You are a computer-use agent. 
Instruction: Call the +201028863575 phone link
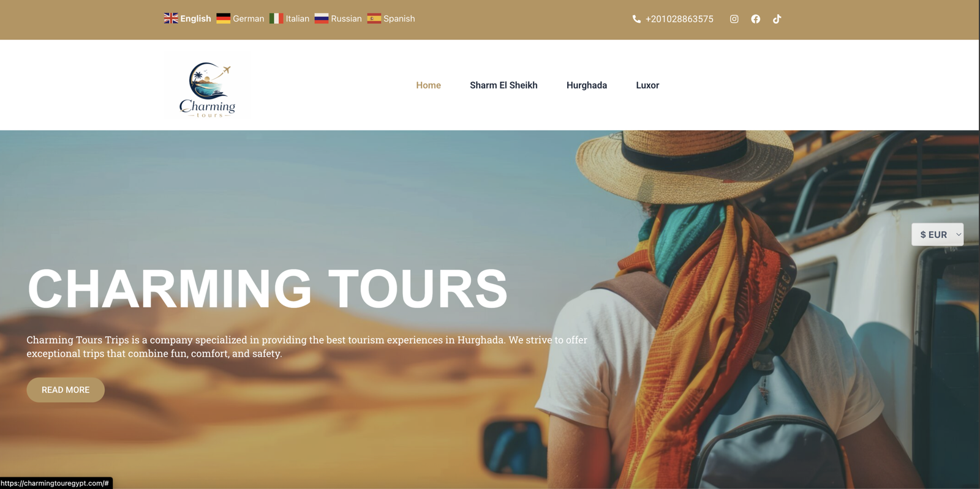tap(679, 19)
